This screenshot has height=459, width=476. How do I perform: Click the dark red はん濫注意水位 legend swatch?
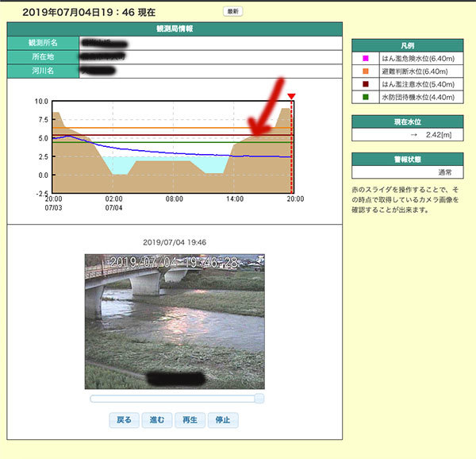point(365,83)
